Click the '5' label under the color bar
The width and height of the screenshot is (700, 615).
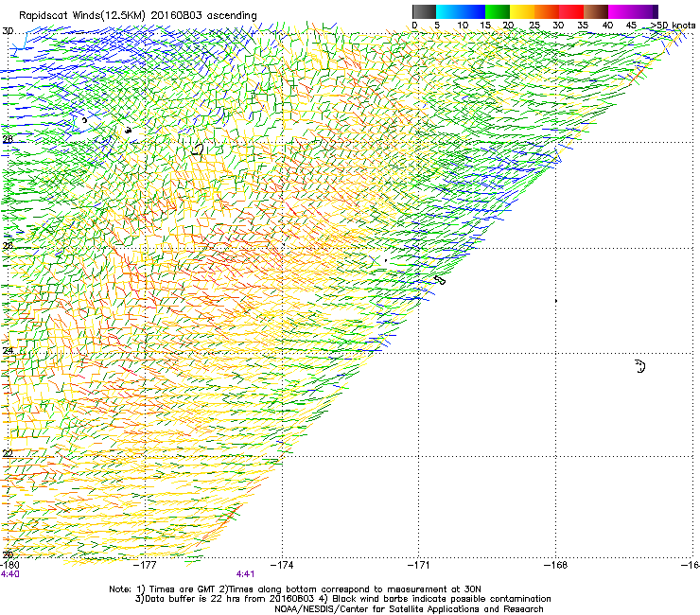[437, 26]
